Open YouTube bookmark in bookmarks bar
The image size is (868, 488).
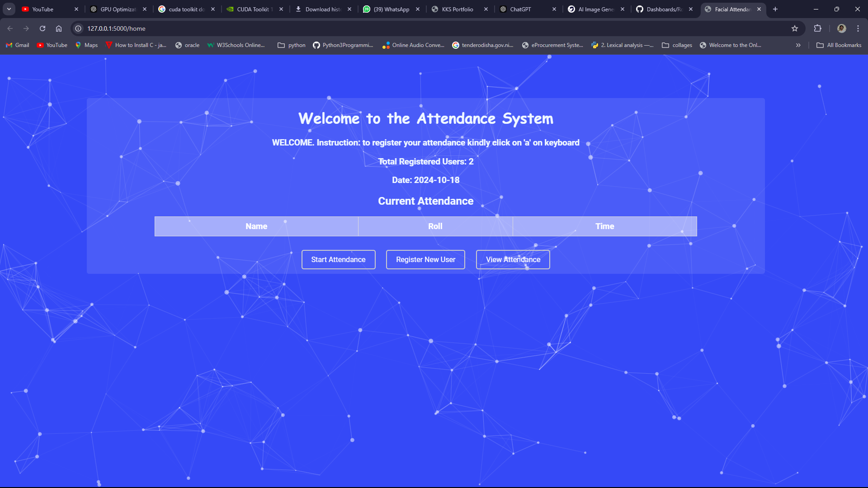(x=52, y=45)
